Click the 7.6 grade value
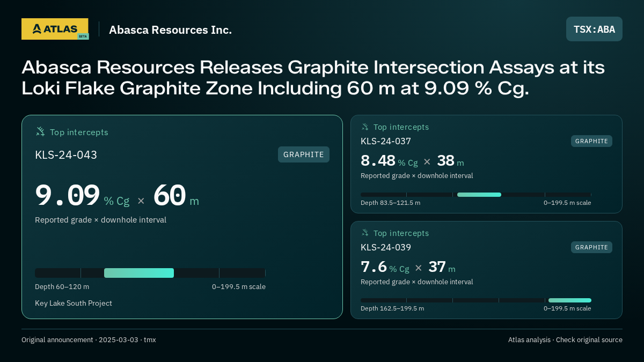This screenshot has width=644, height=362. (374, 267)
